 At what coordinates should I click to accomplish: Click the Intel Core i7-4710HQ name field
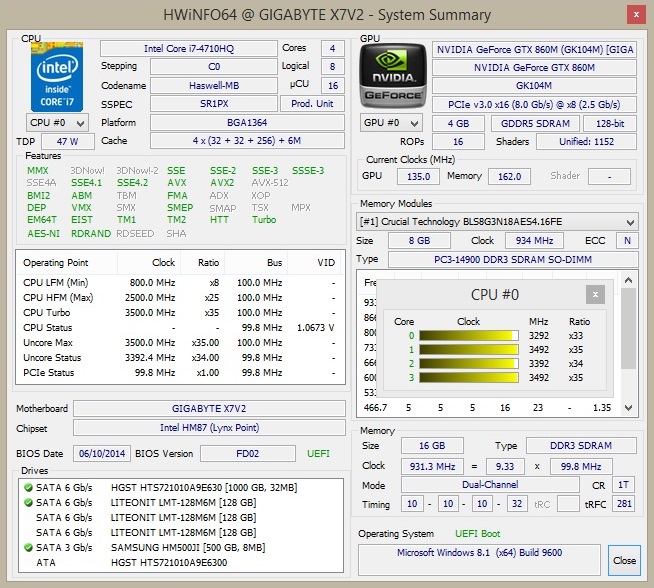[189, 48]
